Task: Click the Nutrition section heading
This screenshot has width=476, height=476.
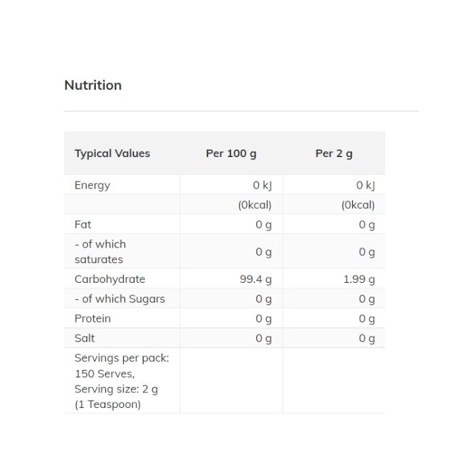Action: (x=93, y=85)
